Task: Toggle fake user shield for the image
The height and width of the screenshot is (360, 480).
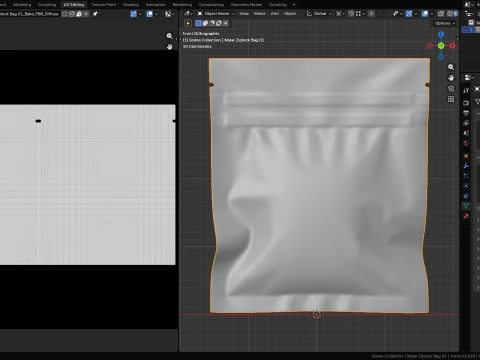Action: click(65, 14)
